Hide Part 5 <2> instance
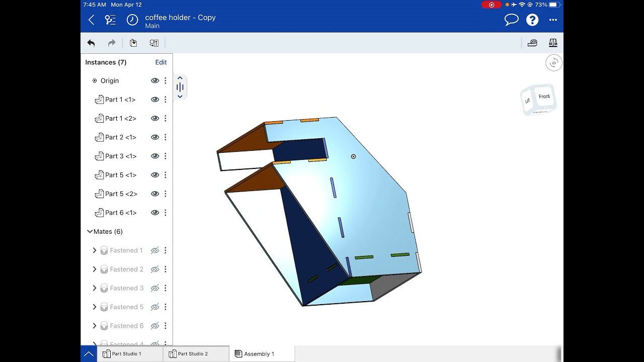The image size is (644, 362). (155, 194)
